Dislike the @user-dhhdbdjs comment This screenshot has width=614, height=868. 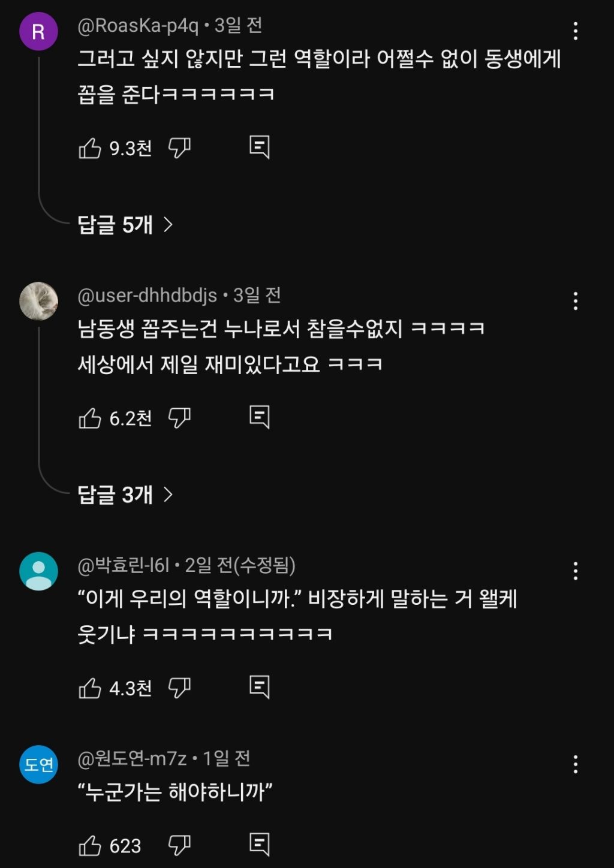pyautogui.click(x=179, y=418)
